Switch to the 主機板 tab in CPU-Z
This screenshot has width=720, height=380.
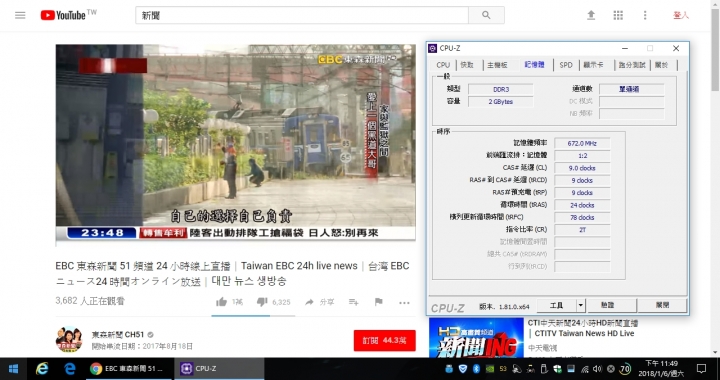tap(498, 65)
